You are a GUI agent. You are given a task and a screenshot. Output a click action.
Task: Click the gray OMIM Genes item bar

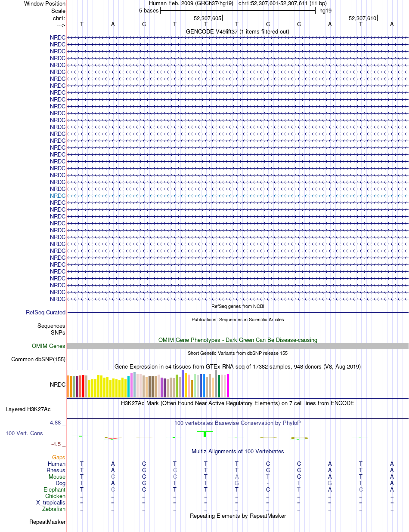click(238, 346)
